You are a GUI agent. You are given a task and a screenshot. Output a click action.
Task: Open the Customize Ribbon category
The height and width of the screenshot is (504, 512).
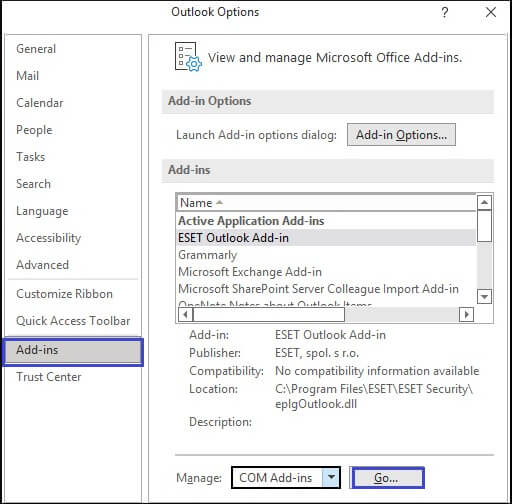coord(64,294)
